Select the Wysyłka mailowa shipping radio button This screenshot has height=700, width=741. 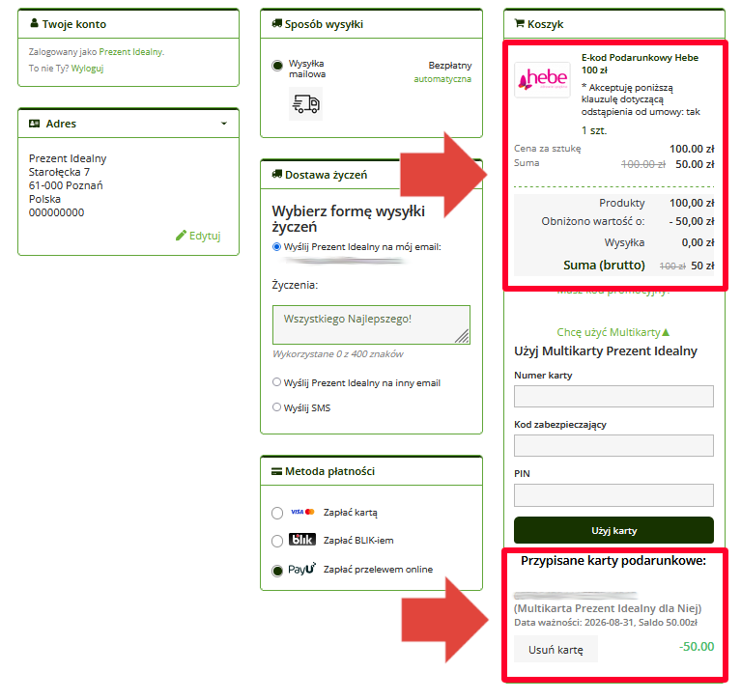click(x=278, y=66)
